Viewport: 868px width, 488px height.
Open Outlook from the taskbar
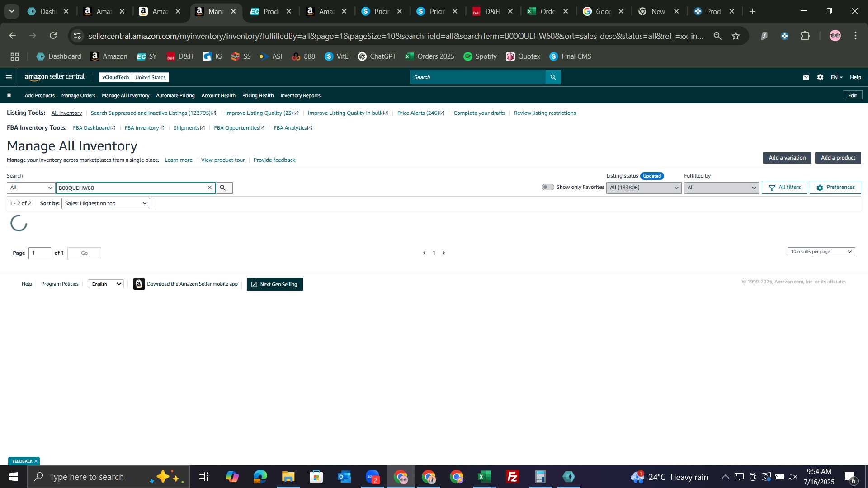344,477
